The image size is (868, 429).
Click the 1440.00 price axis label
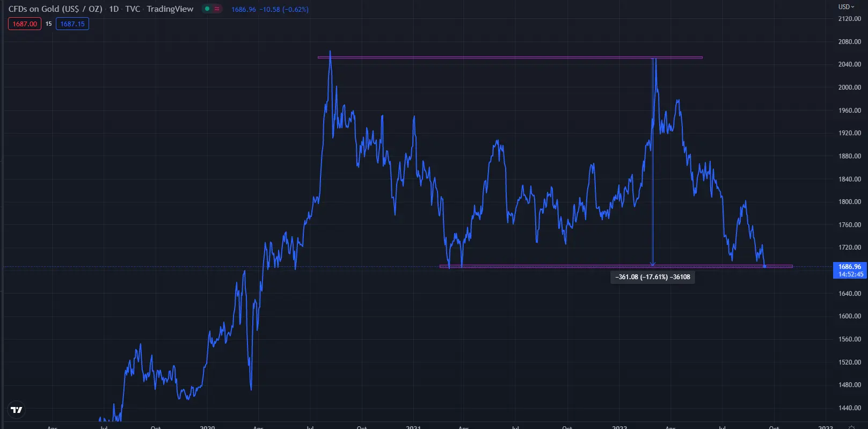click(850, 408)
